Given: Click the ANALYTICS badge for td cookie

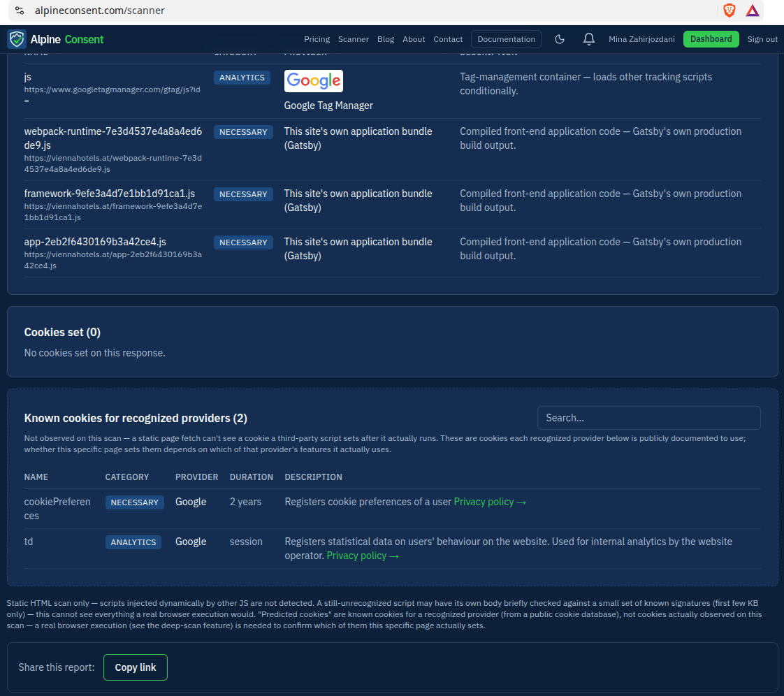Looking at the screenshot, I should [x=133, y=542].
